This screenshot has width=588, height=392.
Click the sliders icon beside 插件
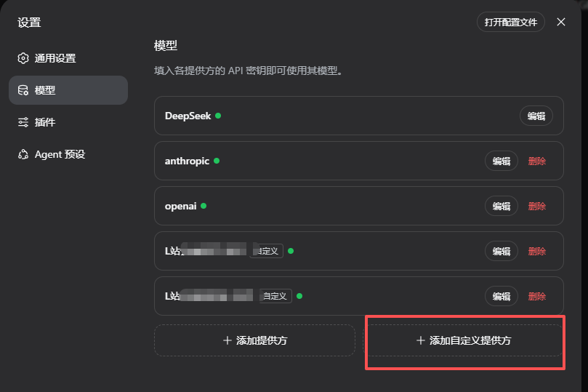pyautogui.click(x=23, y=122)
